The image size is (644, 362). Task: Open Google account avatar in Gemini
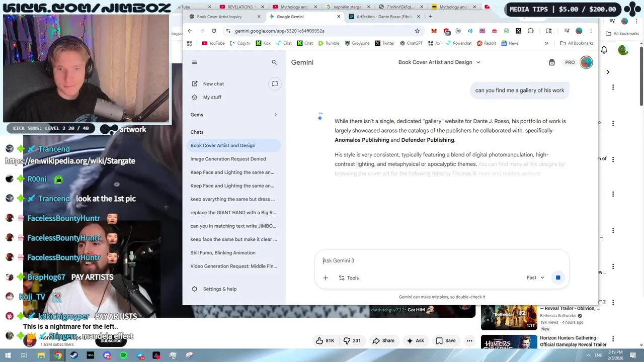point(586,62)
